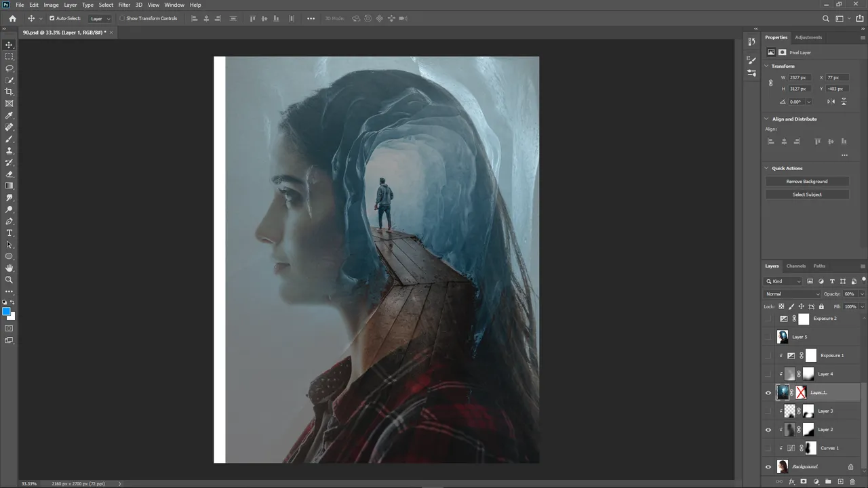Viewport: 868px width, 488px height.
Task: Link width and height chain icon
Action: pyautogui.click(x=770, y=83)
